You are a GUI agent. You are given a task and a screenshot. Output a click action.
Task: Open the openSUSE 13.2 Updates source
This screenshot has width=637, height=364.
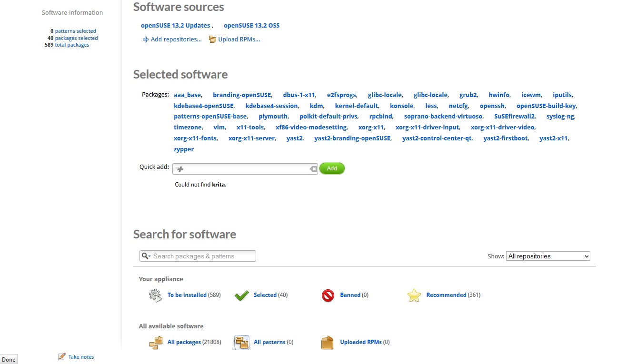click(x=176, y=26)
